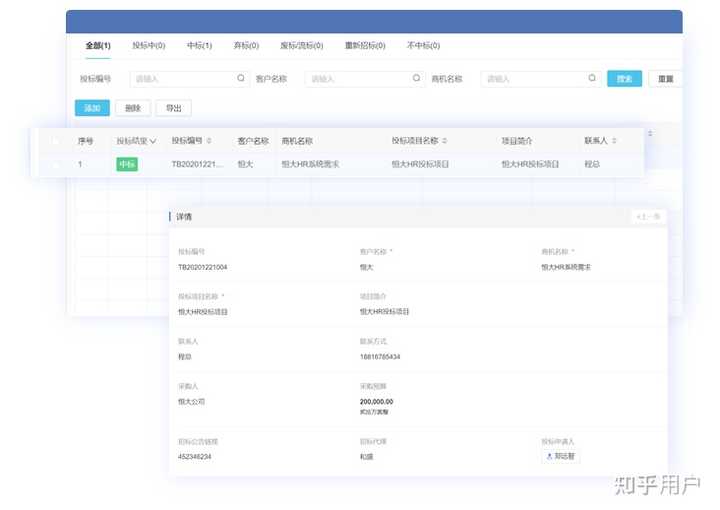
Task: Click table cell TB20201221...
Action: point(197,164)
